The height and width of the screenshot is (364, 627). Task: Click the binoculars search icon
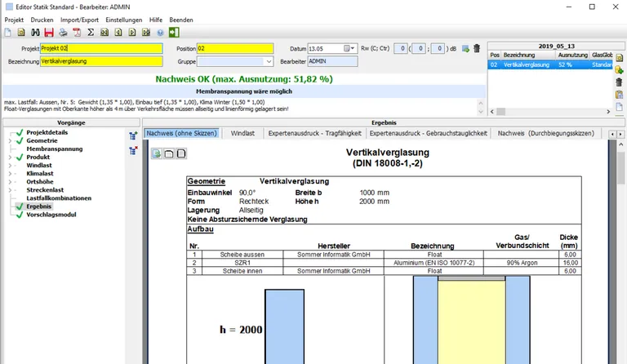pyautogui.click(x=35, y=33)
